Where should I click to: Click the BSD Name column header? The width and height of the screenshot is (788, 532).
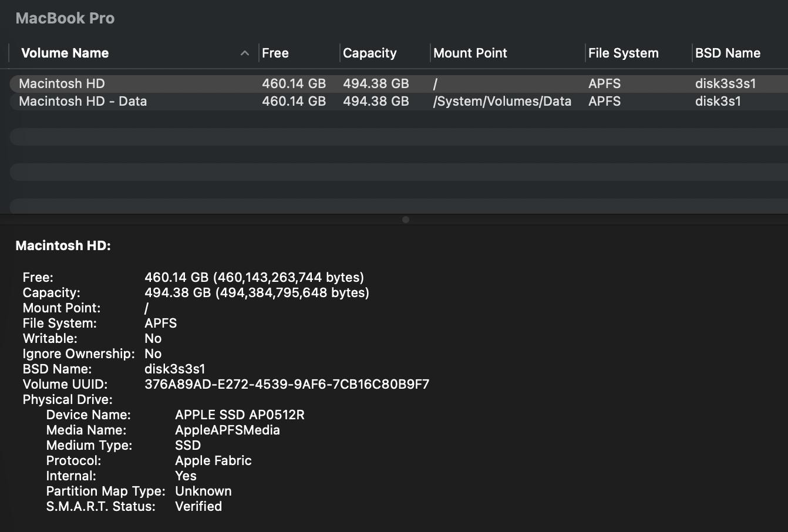click(728, 53)
